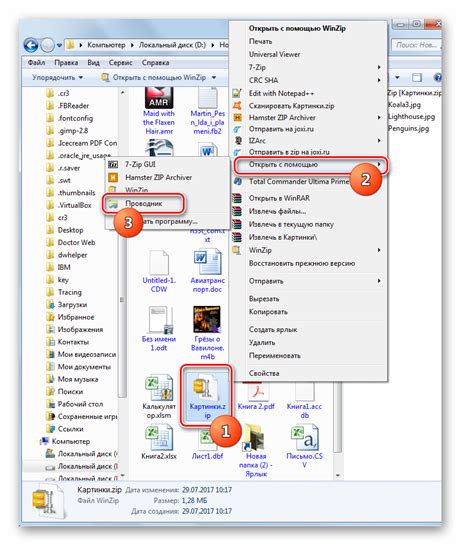Screen dimensions: 474x545
Task: Open the view options dropdown arrow in toolbar
Action: [397, 77]
